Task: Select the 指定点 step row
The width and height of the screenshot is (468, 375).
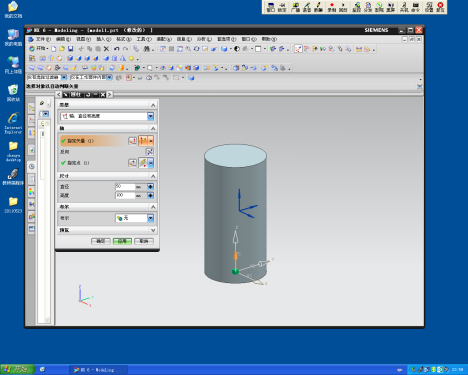Action: (x=93, y=163)
